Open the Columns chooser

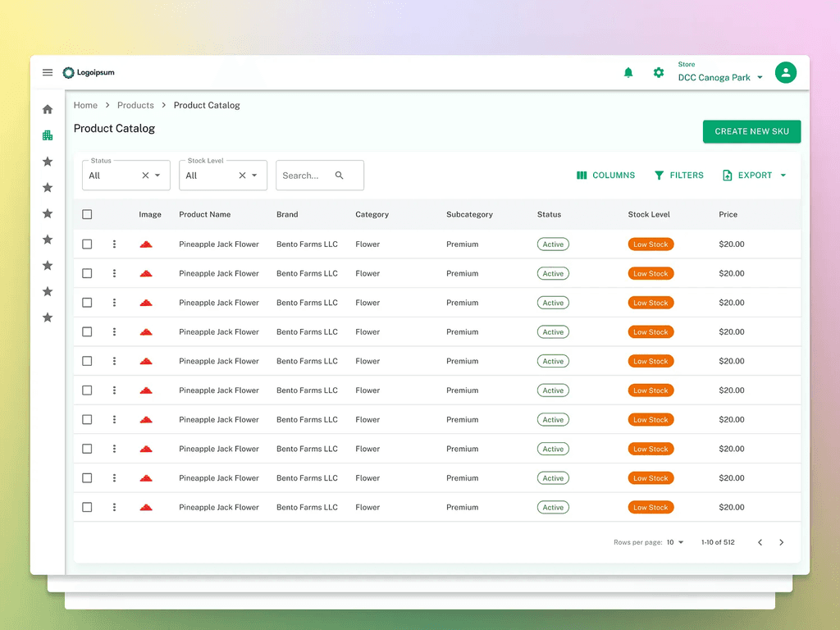coord(605,176)
